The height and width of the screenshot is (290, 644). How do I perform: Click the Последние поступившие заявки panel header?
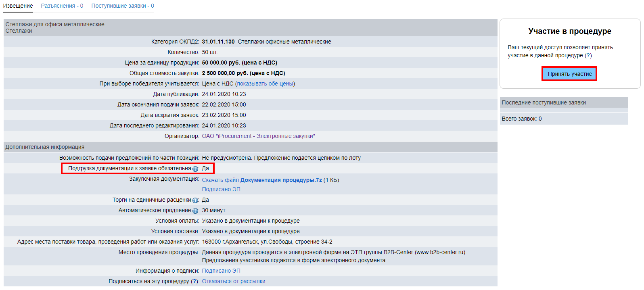click(x=544, y=103)
